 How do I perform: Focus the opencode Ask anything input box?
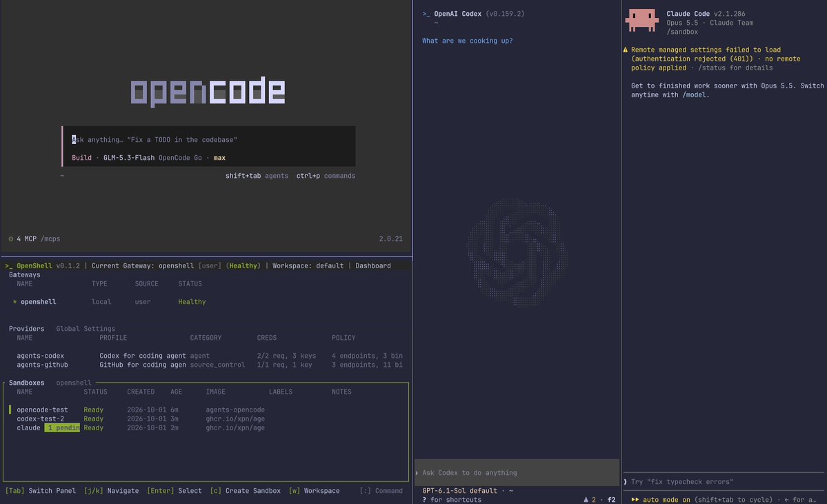click(208, 140)
